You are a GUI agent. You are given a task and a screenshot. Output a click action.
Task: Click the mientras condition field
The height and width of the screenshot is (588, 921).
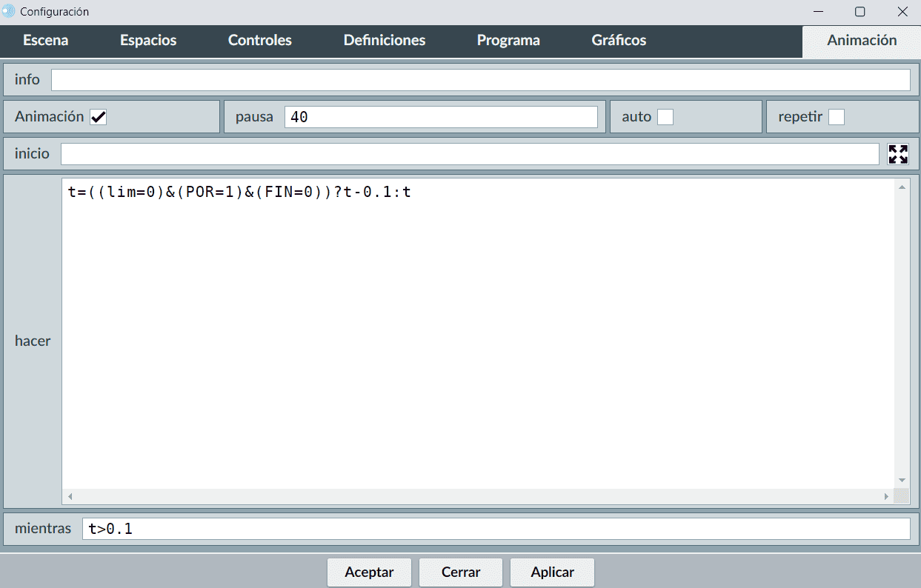tap(496, 529)
